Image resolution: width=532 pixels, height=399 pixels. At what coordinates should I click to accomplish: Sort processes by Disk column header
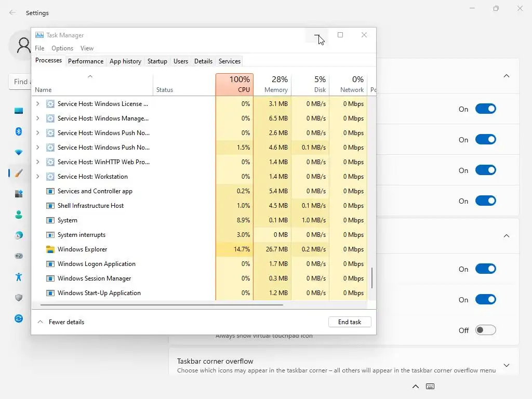pyautogui.click(x=311, y=85)
